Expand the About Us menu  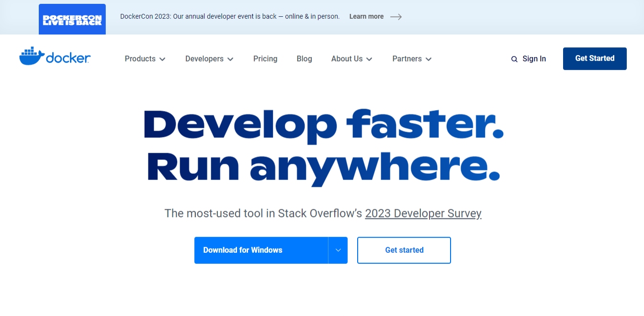point(352,59)
